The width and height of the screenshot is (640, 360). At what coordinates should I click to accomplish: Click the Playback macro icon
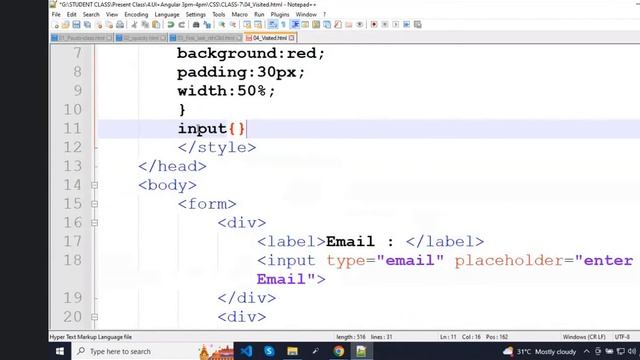(x=396, y=24)
